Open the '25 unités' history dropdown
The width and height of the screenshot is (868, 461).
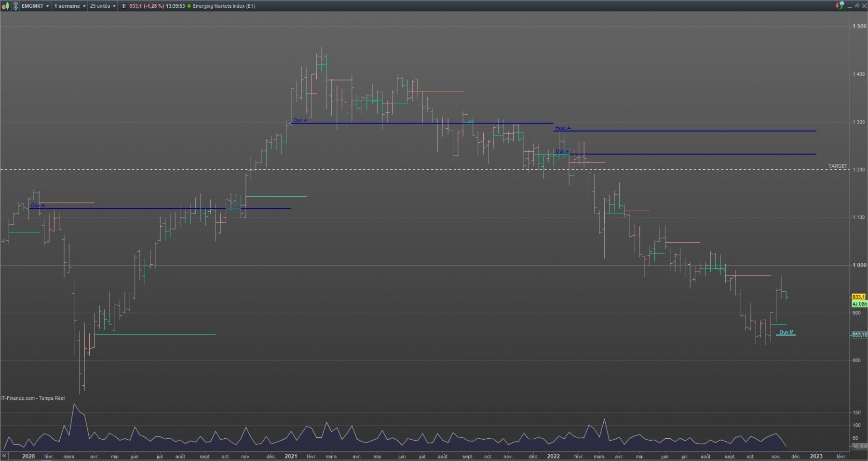coord(103,6)
